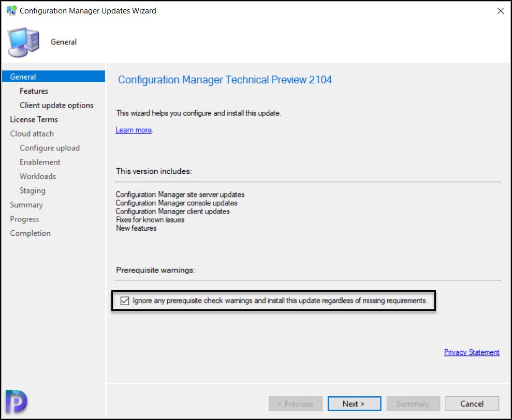512x420 pixels.
Task: Click 'Configuration Manager client updates' line
Action: click(172, 212)
